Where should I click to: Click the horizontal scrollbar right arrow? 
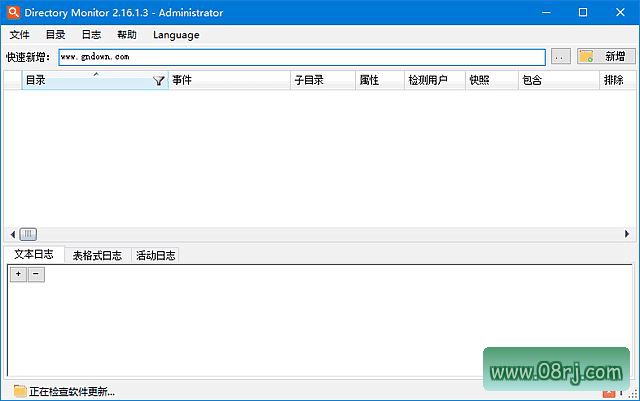coord(627,234)
